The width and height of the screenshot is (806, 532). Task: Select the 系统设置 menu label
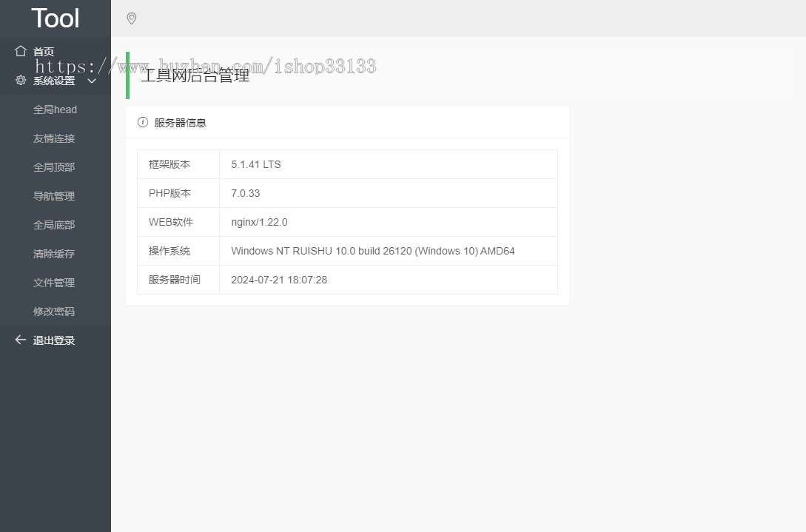54,81
